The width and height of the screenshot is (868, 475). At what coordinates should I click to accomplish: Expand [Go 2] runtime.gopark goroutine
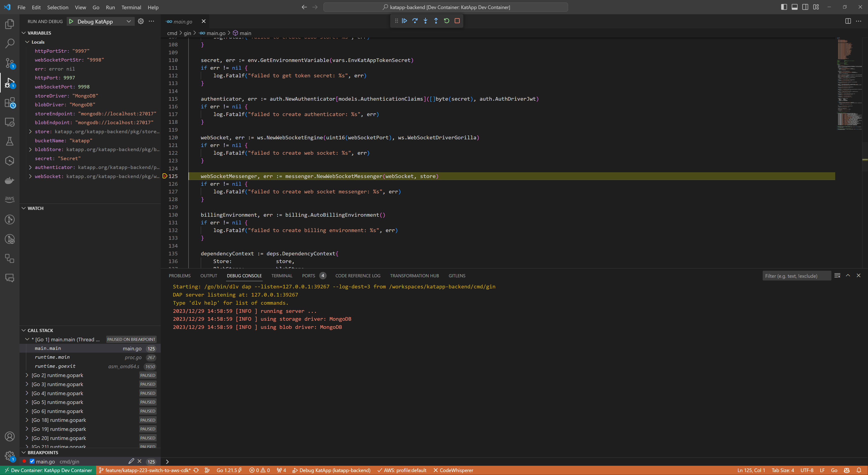[27, 375]
